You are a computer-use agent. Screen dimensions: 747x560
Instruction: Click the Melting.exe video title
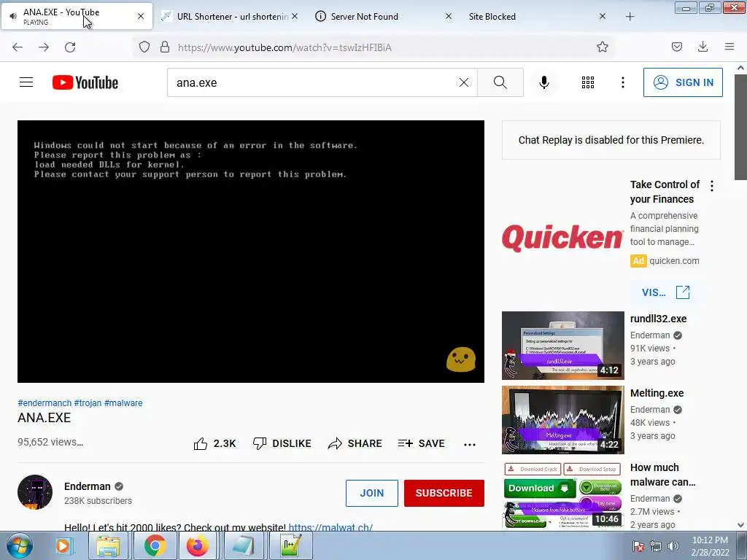[657, 393]
